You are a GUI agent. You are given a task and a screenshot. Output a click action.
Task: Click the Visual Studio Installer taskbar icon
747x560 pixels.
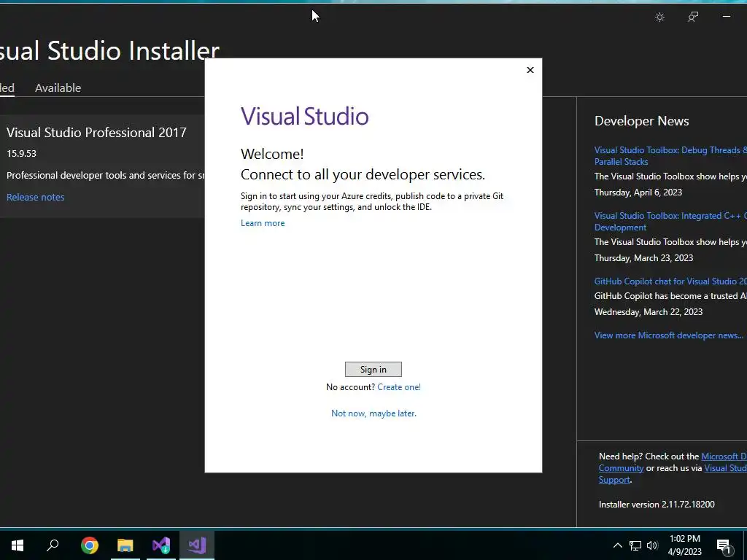pos(161,545)
